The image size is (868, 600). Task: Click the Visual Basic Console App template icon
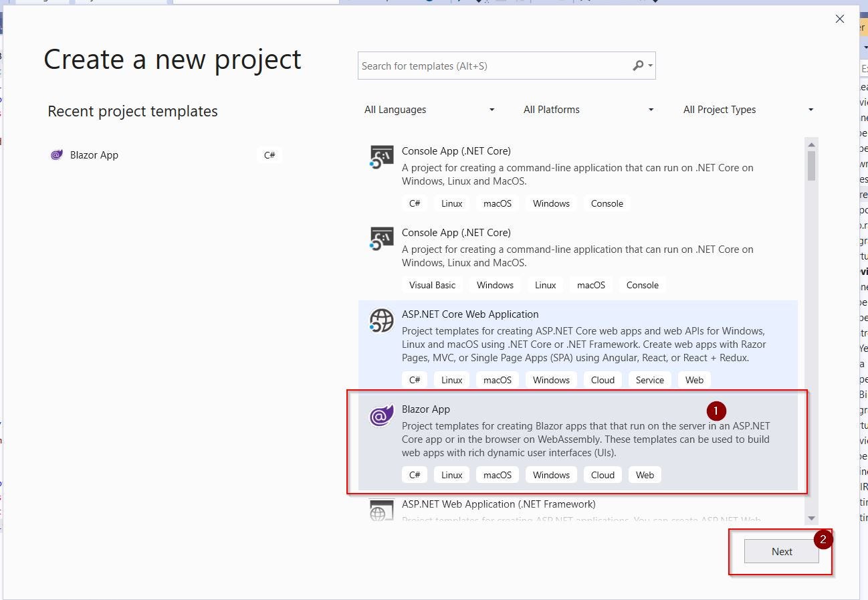click(381, 238)
